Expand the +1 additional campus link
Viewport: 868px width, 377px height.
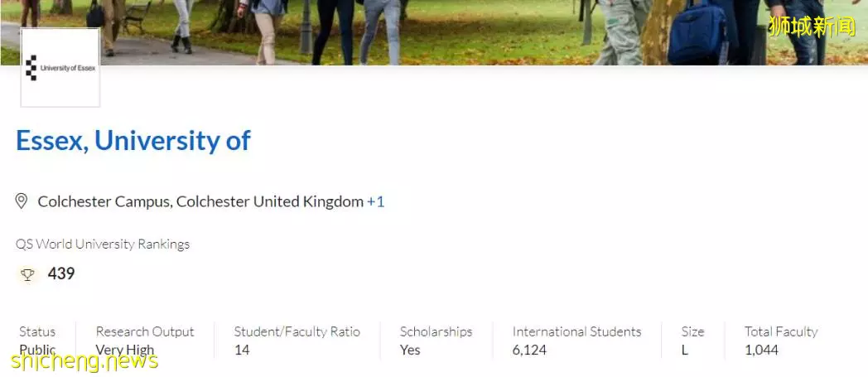pyautogui.click(x=375, y=201)
